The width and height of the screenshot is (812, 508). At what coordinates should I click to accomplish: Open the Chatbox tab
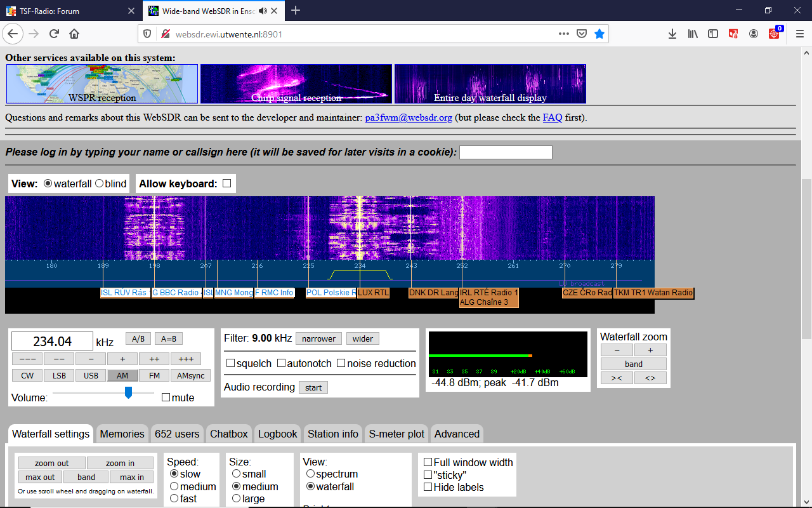[x=229, y=434]
